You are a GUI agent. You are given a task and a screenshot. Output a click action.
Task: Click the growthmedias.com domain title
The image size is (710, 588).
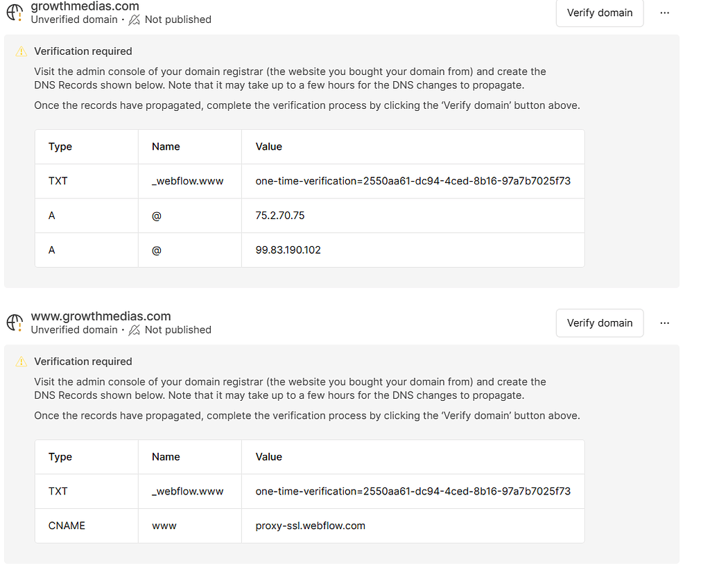[83, 7]
